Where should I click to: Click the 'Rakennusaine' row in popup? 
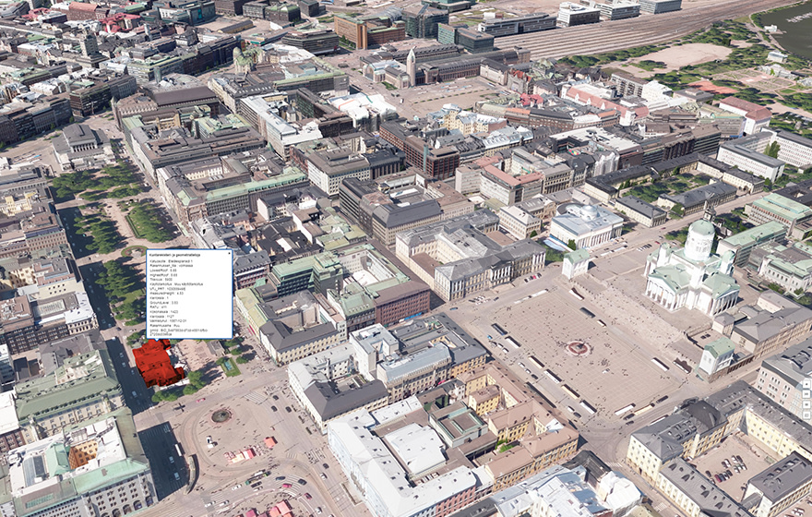(165, 326)
